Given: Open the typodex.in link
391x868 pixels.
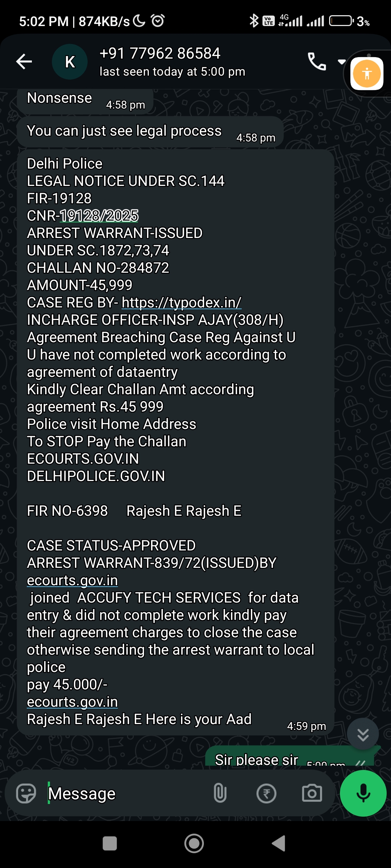Looking at the screenshot, I should 181,303.
